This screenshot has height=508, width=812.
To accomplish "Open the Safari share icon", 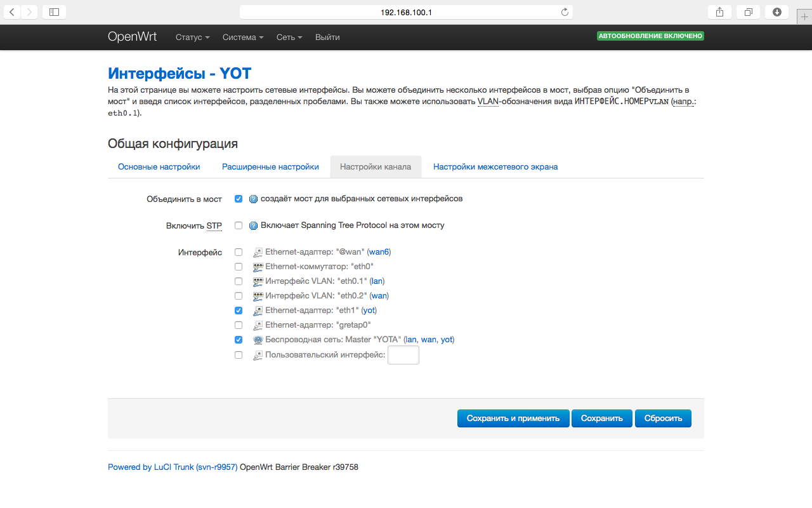I will coord(719,11).
